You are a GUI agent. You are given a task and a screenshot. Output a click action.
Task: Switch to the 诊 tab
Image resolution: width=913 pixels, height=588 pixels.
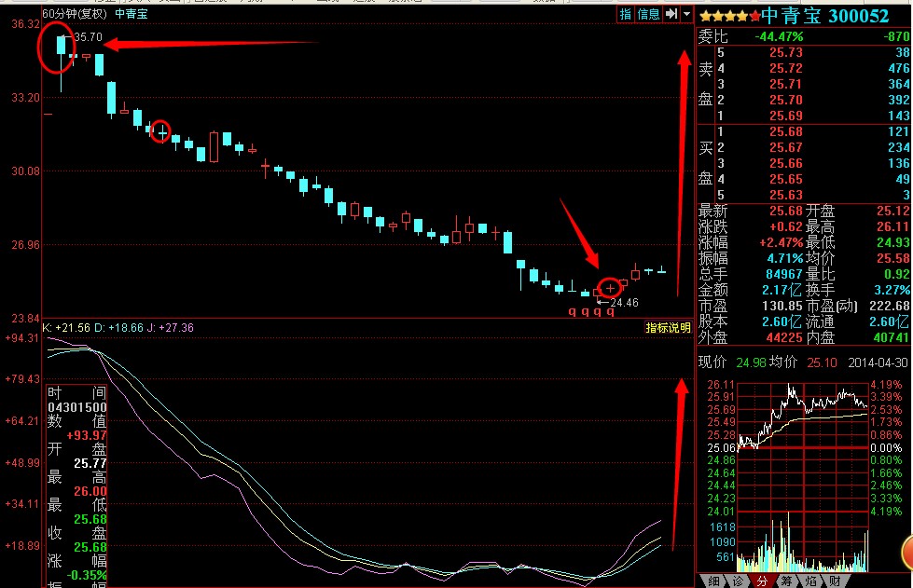738,581
